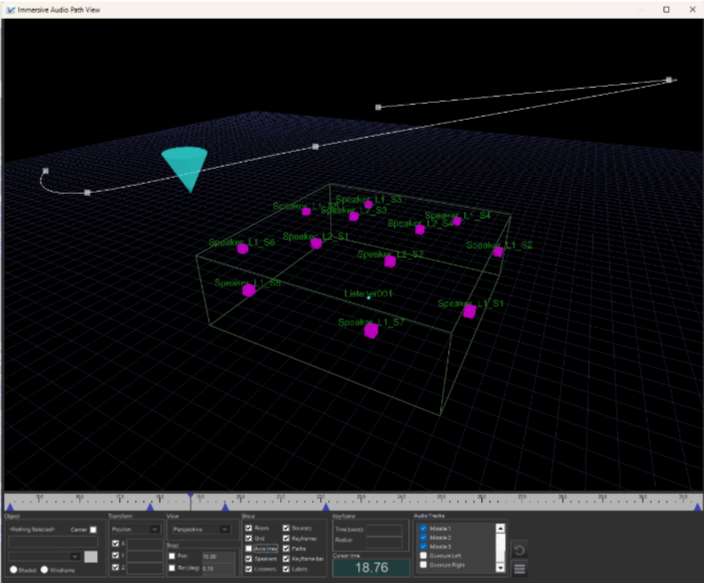
Task: Uncheck Missile 1 audio track
Action: [423, 528]
